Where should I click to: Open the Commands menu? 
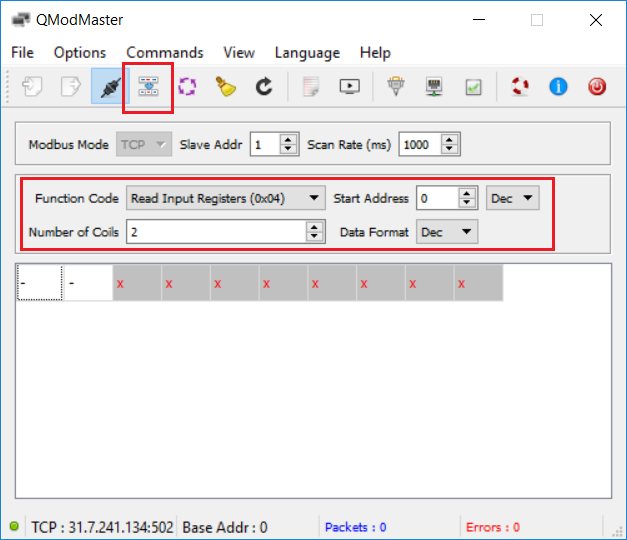[x=165, y=52]
